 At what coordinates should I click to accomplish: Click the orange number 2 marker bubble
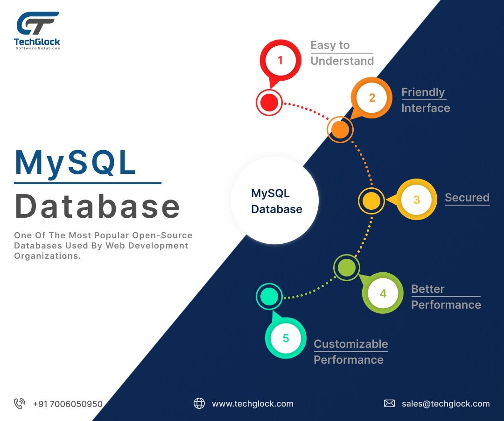point(371,97)
